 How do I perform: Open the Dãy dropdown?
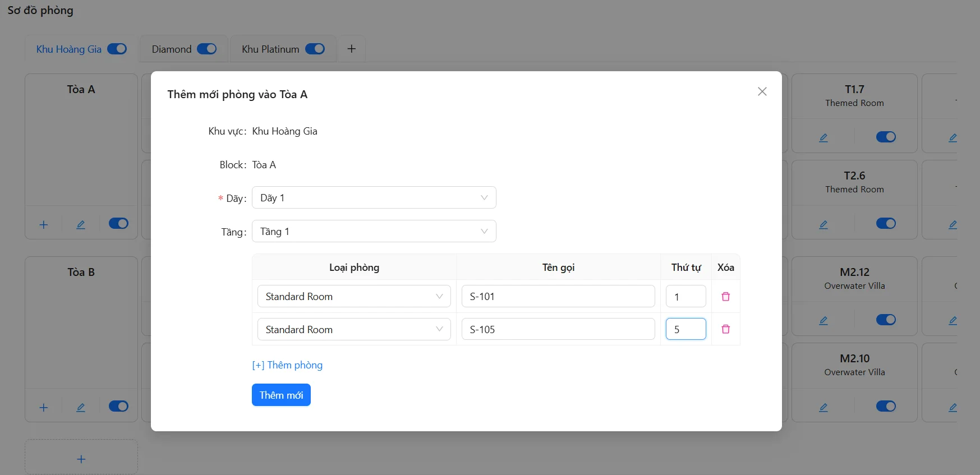point(374,198)
